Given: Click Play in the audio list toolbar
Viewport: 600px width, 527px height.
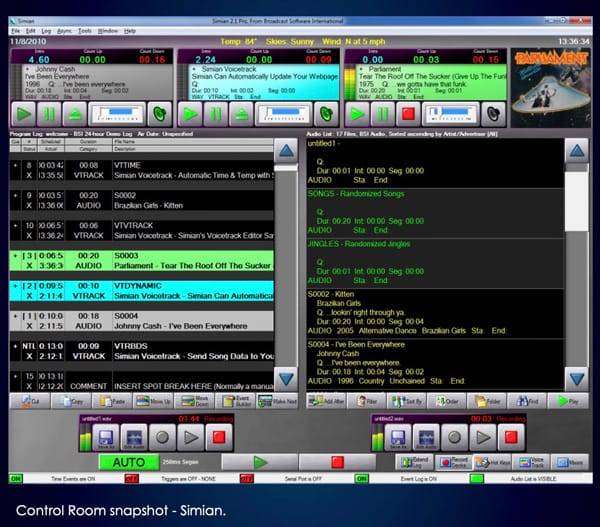Looking at the screenshot, I should pyautogui.click(x=568, y=401).
